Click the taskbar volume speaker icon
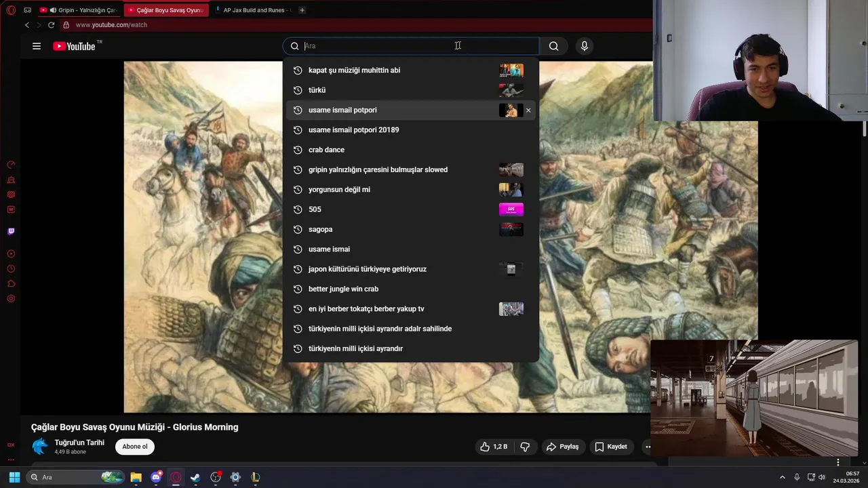Screen dimensions: 868x488 822,477
